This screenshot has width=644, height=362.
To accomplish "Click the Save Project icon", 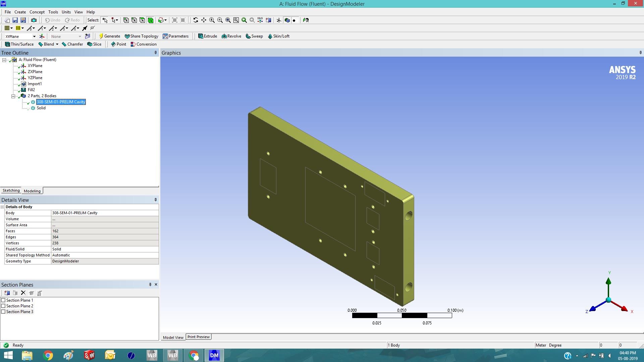I will (x=15, y=20).
